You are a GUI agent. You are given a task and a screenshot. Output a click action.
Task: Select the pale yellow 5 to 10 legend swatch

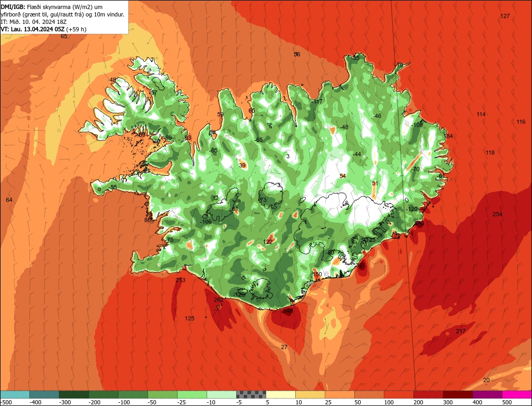coord(280,394)
